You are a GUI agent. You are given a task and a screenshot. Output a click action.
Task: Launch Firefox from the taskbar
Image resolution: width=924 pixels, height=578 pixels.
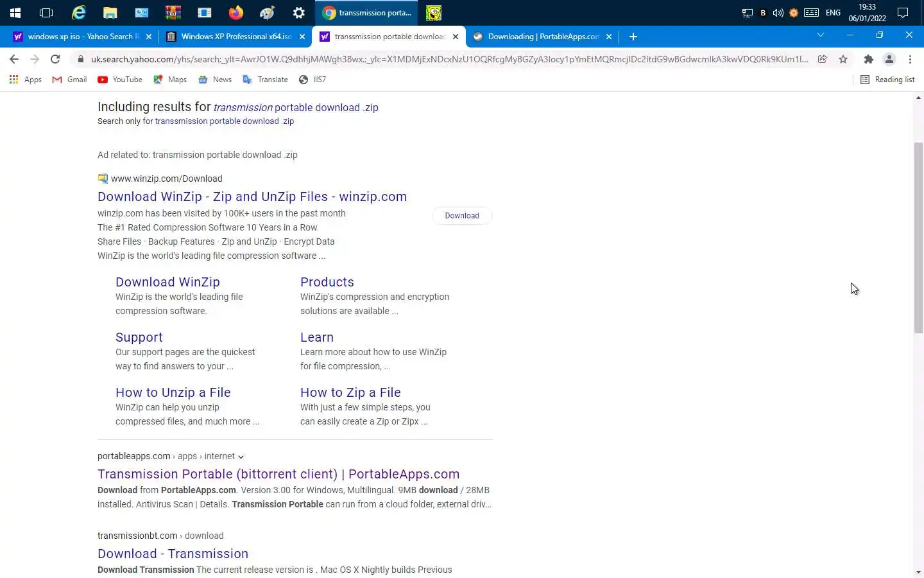click(235, 13)
